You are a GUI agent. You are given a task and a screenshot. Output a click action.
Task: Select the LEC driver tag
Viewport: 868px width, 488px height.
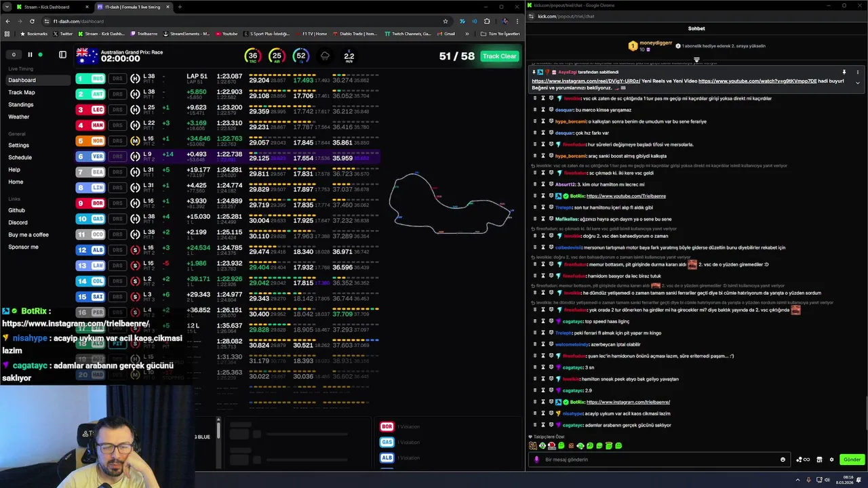tap(90, 110)
